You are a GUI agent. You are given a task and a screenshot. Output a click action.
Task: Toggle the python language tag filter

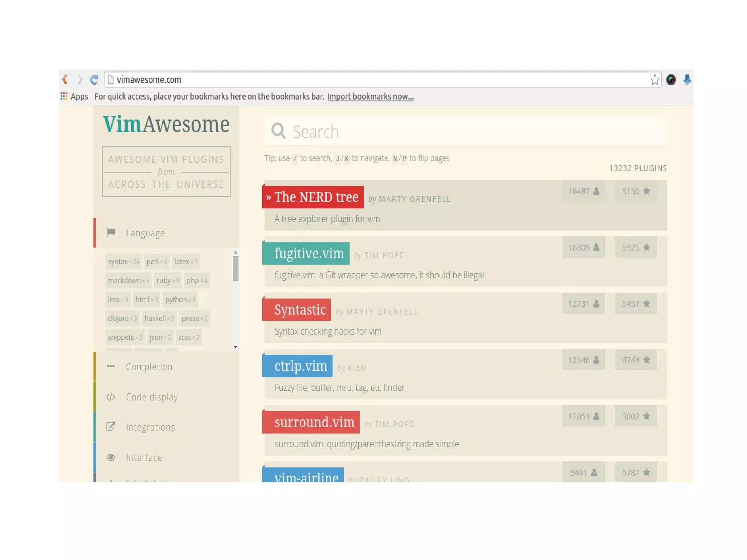click(x=180, y=300)
